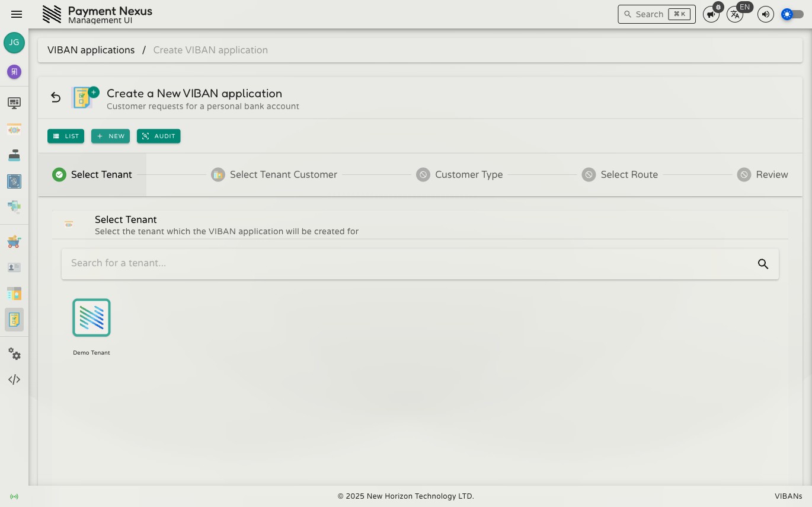Image resolution: width=812 pixels, height=507 pixels.
Task: Open the announcements megaphone icon
Action: tap(711, 14)
